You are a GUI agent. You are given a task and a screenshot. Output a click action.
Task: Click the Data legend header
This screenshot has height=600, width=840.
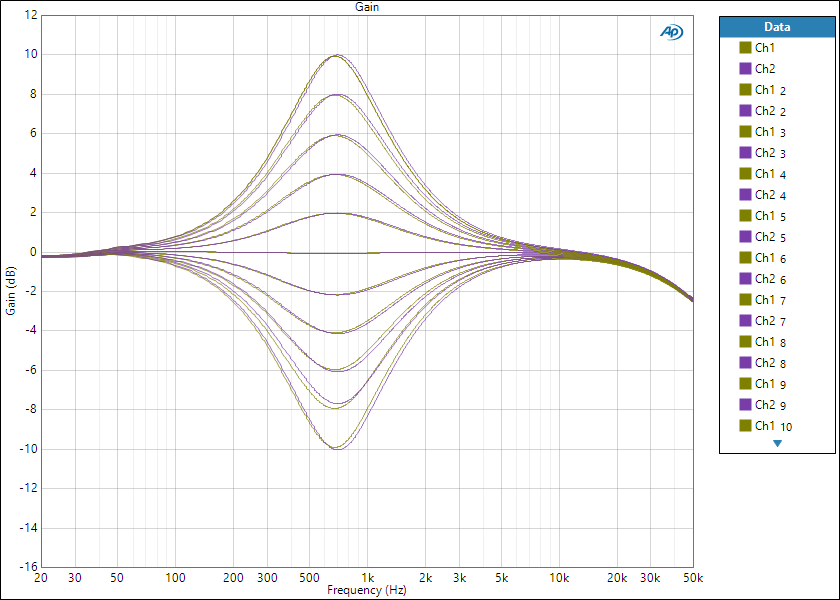(x=777, y=27)
